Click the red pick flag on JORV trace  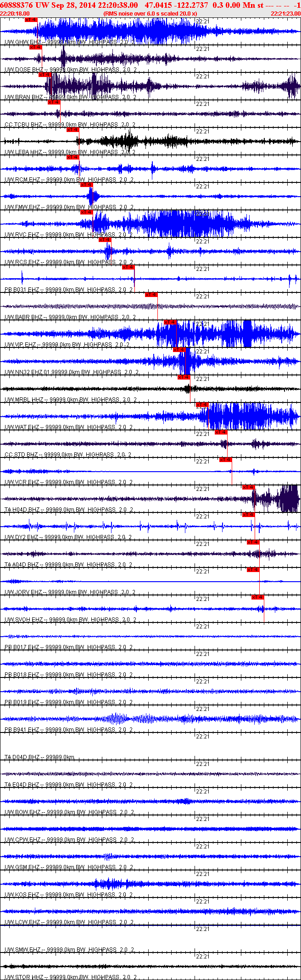(253, 570)
